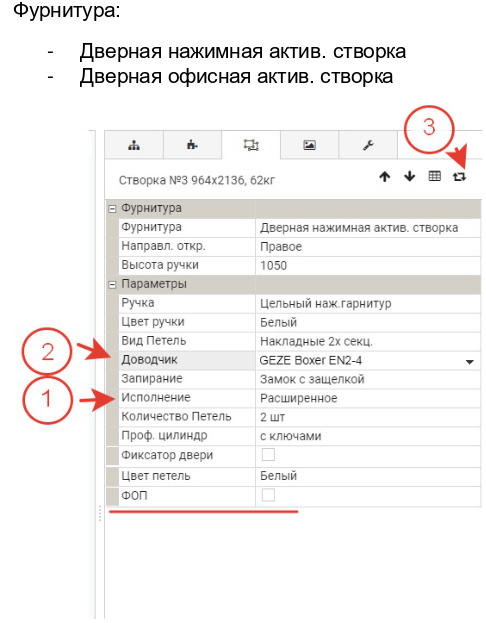Image resolution: width=486 pixels, height=623 pixels.
Task: Select the Запирание row label
Action: [152, 379]
